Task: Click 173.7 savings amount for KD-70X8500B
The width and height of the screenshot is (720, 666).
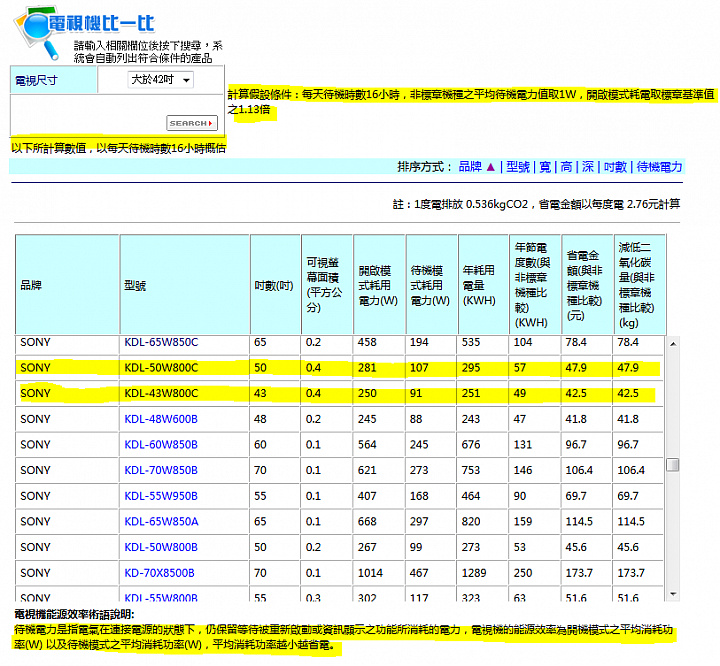Action: click(x=579, y=573)
